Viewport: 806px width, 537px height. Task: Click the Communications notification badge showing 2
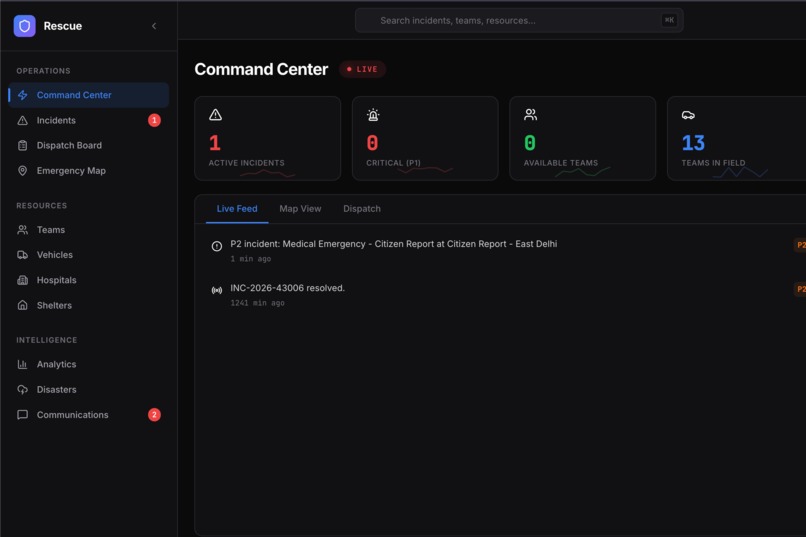[154, 415]
